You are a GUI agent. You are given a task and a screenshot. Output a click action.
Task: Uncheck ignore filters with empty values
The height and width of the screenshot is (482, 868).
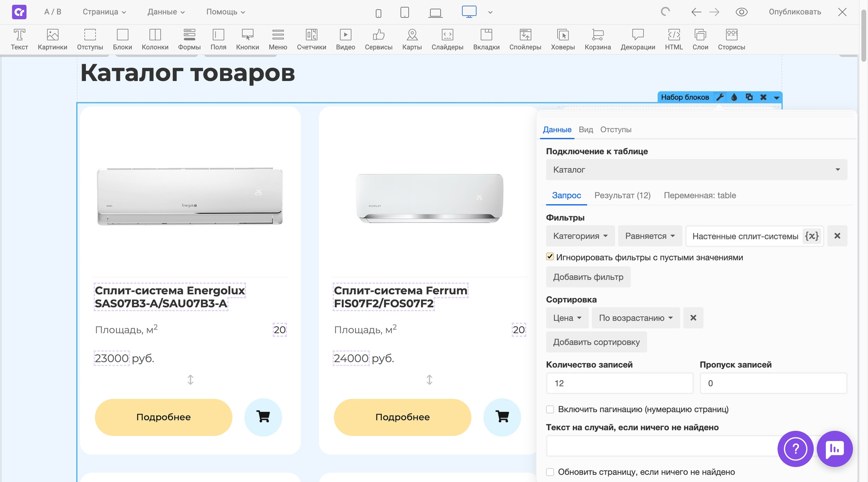pos(550,257)
